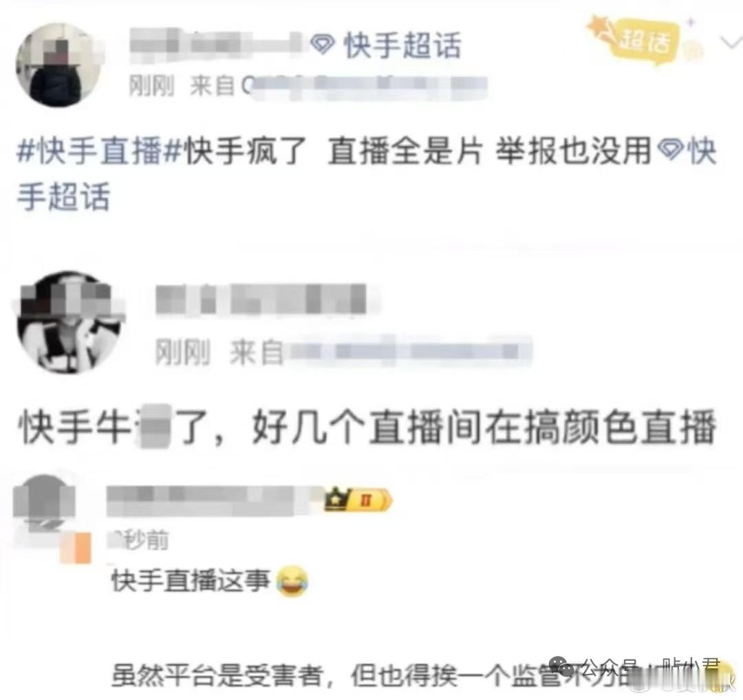This screenshot has height=700, width=743.
Task: Click the first post's blurred source after 来自
Action: click(x=365, y=86)
